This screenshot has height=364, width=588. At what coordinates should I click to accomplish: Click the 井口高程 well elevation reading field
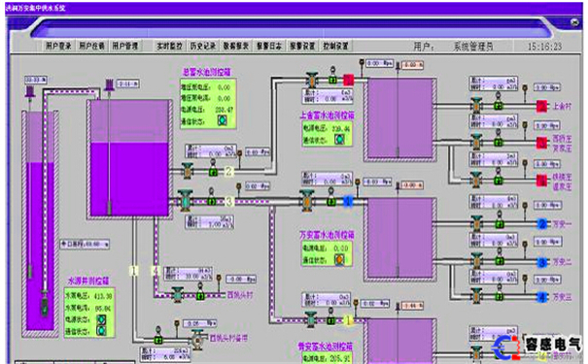click(86, 245)
